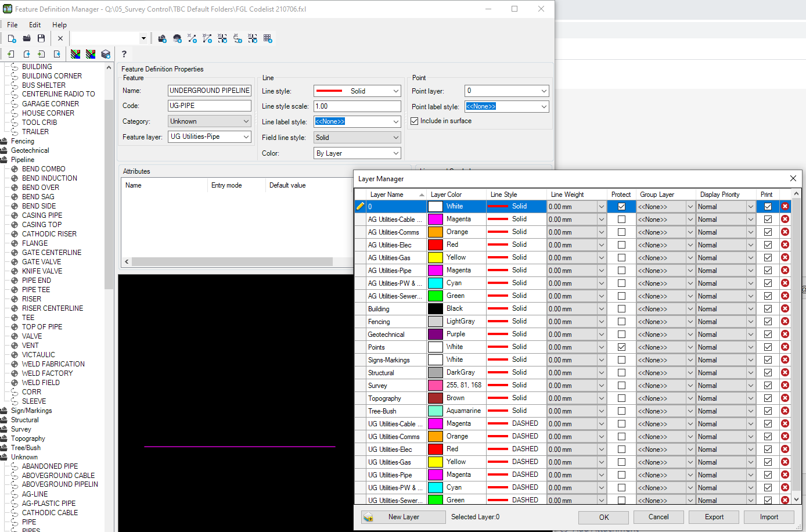Open the Layer Manager stack icon on the toolbar
806x532 pixels.
[x=106, y=54]
